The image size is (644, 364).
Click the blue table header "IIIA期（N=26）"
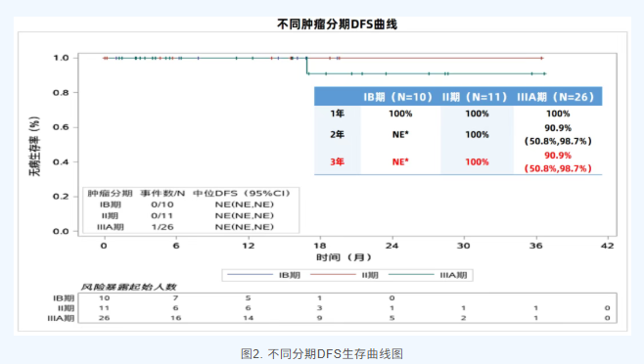[556, 97]
